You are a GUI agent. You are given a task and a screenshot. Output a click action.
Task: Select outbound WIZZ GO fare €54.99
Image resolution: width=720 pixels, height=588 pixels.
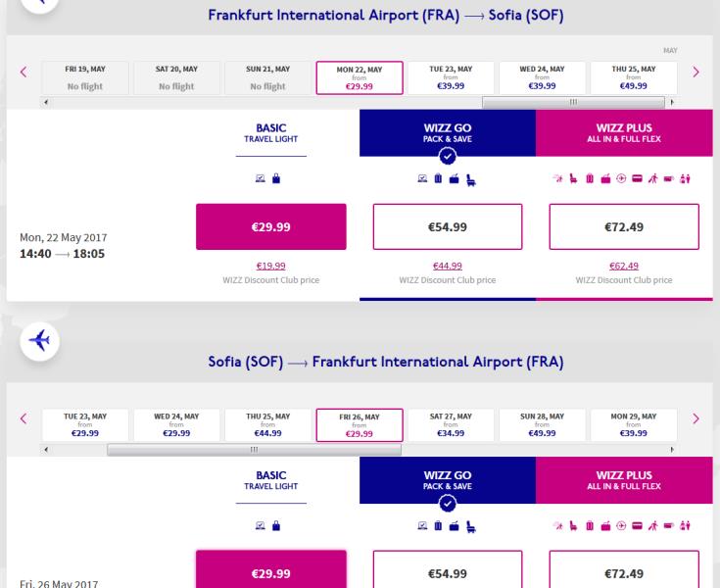coord(448,227)
